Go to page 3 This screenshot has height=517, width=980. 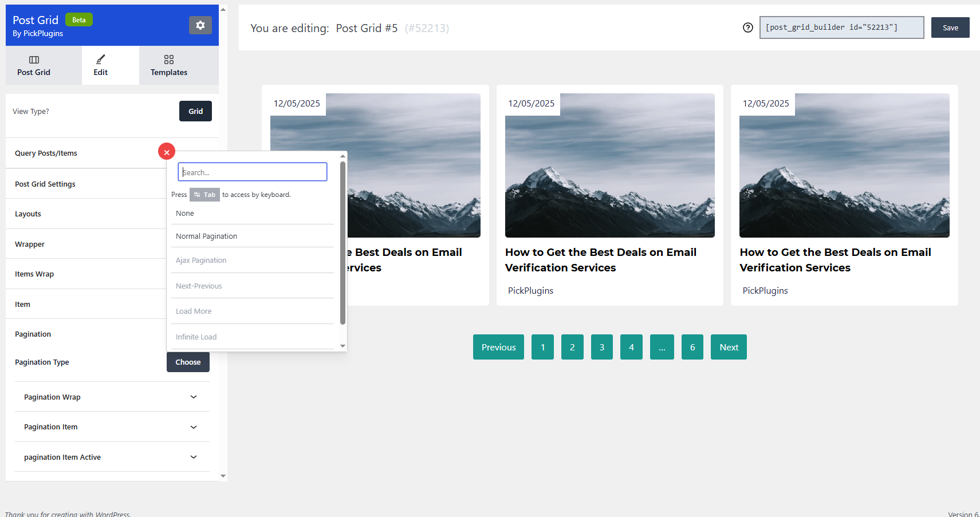pos(602,347)
